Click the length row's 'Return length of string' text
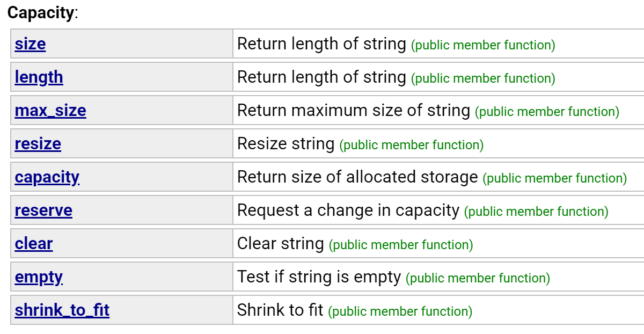Image resolution: width=644 pixels, height=334 pixels. pos(321,77)
